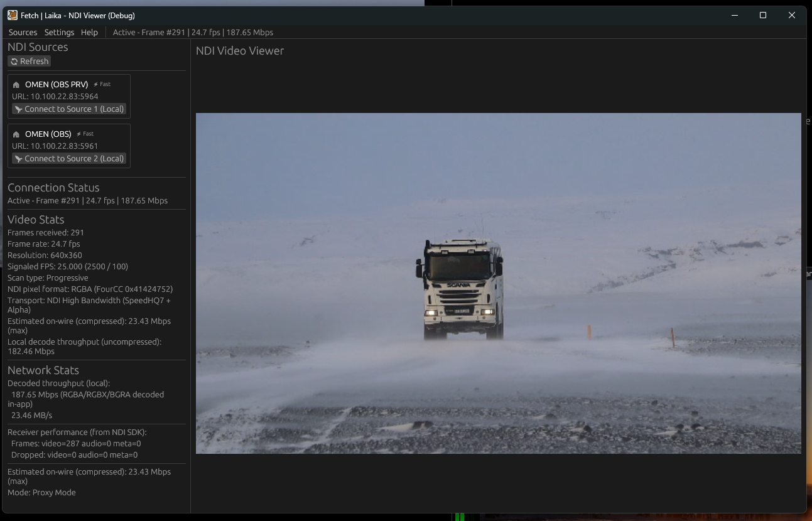Open the Settings menu
Image resolution: width=812 pixels, height=521 pixels.
[x=59, y=32]
